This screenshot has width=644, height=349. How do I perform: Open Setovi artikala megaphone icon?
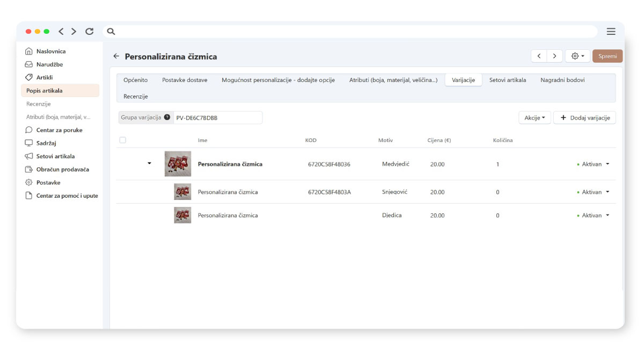[x=29, y=157]
